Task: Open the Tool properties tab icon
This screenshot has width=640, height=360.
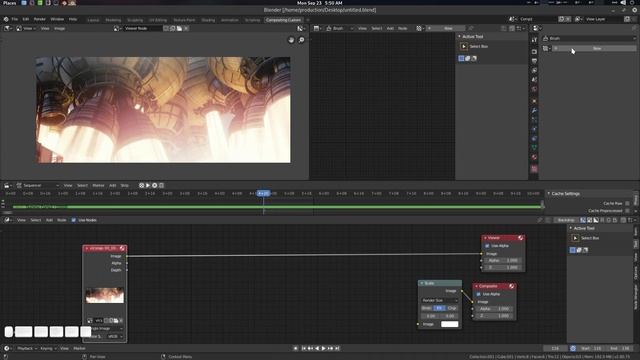Action: [534, 40]
